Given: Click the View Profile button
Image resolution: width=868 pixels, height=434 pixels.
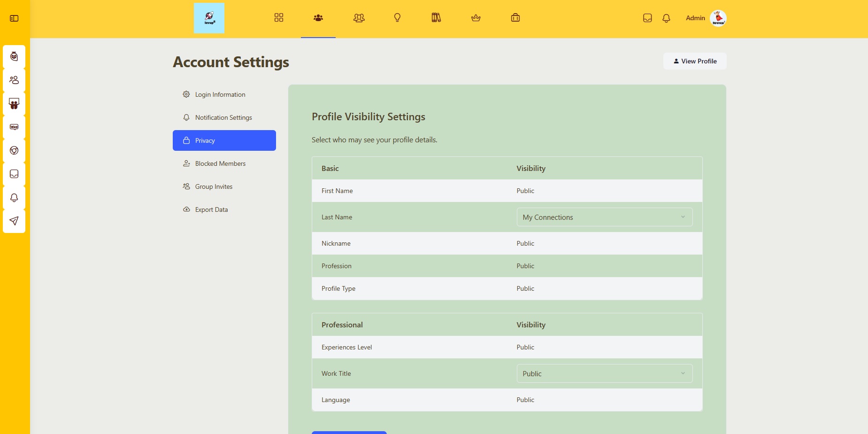Looking at the screenshot, I should coord(694,61).
